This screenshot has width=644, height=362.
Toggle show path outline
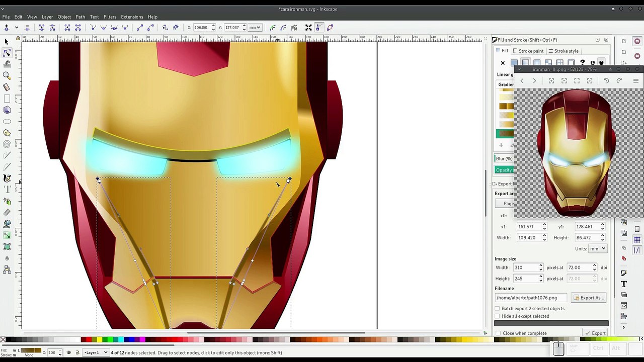(x=330, y=27)
